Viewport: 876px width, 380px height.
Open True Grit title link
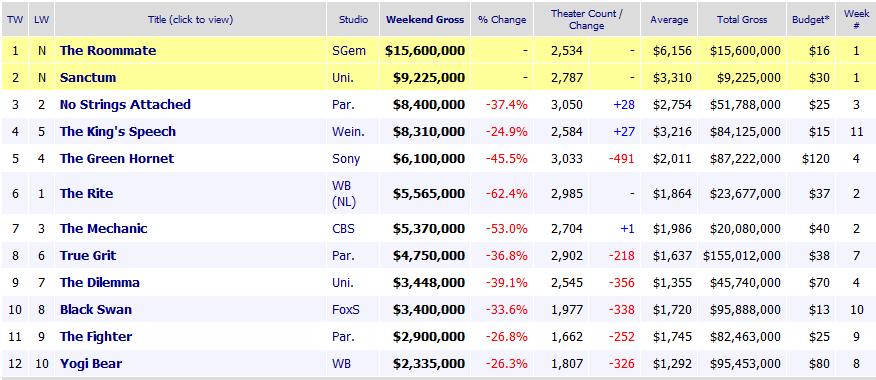[x=88, y=255]
